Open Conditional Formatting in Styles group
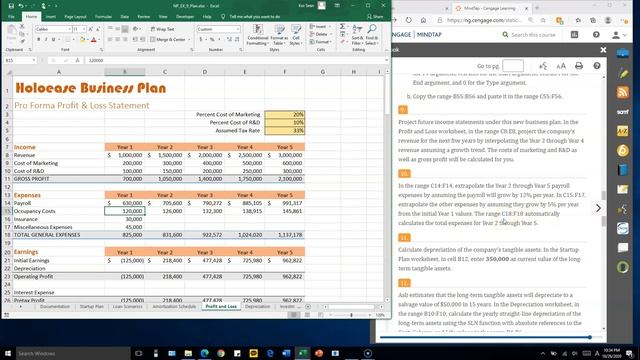640x360 pixels. coord(258,34)
